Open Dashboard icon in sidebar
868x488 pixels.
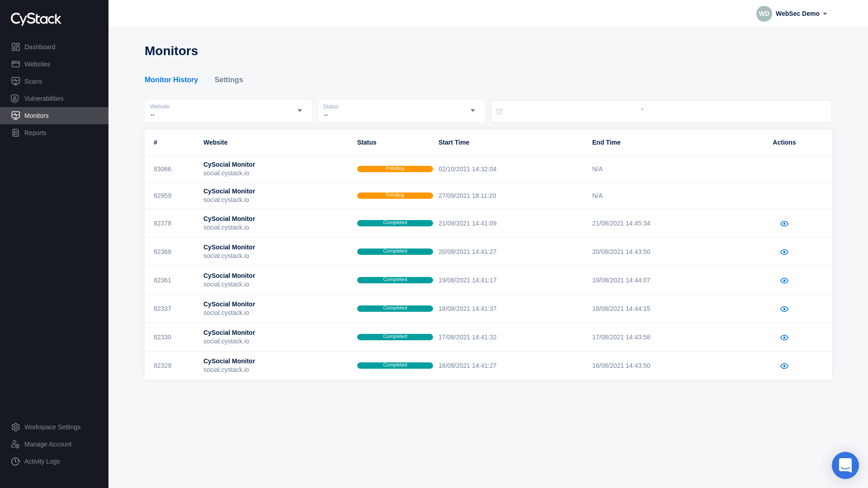click(16, 47)
